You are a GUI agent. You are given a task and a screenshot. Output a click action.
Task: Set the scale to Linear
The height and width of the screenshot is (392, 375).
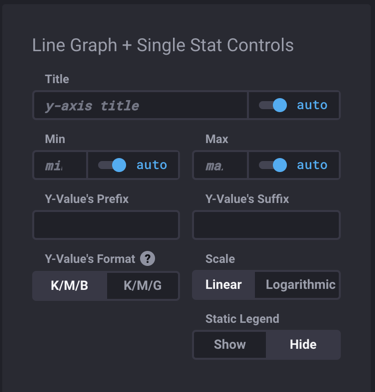point(224,285)
